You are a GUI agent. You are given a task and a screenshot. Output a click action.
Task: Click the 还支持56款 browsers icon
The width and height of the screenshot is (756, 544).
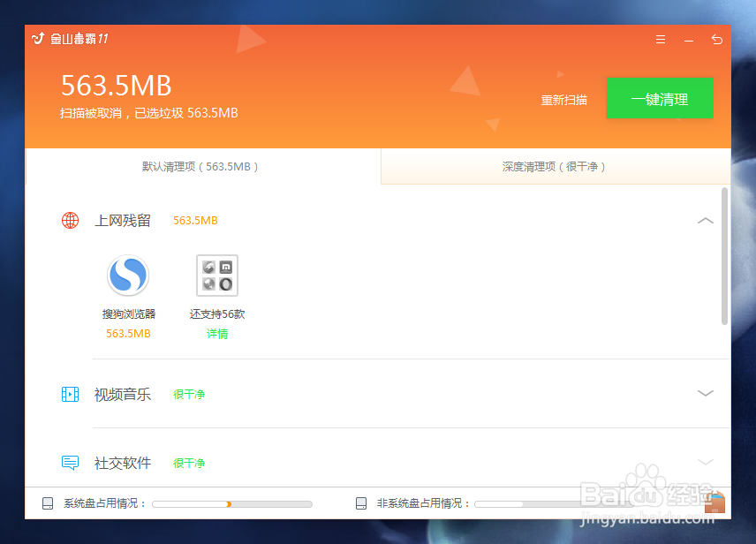click(217, 275)
